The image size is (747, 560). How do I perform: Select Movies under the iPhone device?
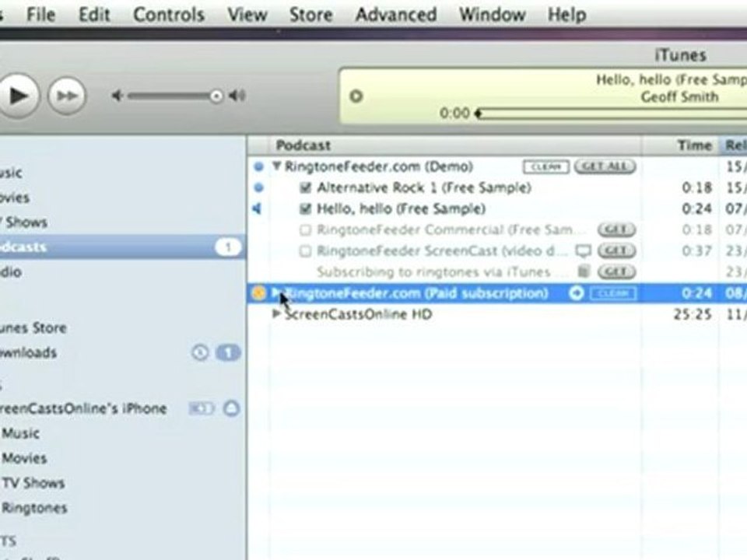click(x=24, y=458)
